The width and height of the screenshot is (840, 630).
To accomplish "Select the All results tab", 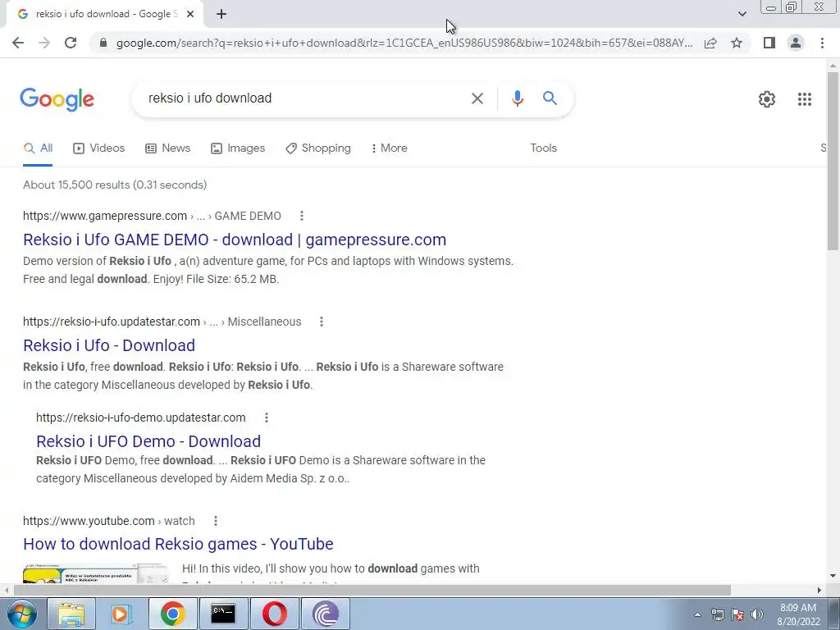I will click(x=38, y=148).
